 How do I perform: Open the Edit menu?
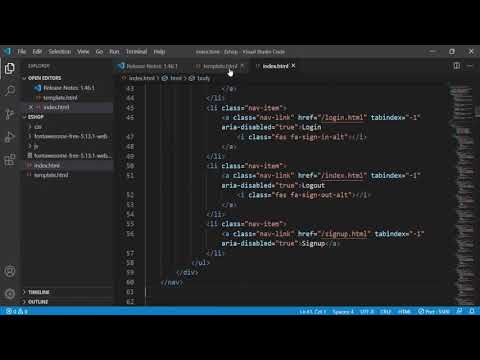click(x=37, y=52)
